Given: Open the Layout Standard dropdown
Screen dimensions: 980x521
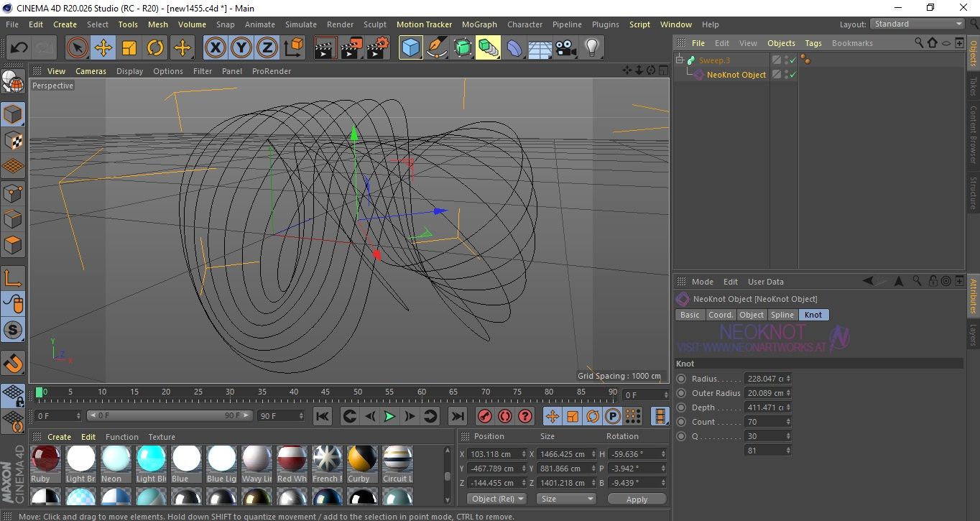Looking at the screenshot, I should [x=917, y=24].
